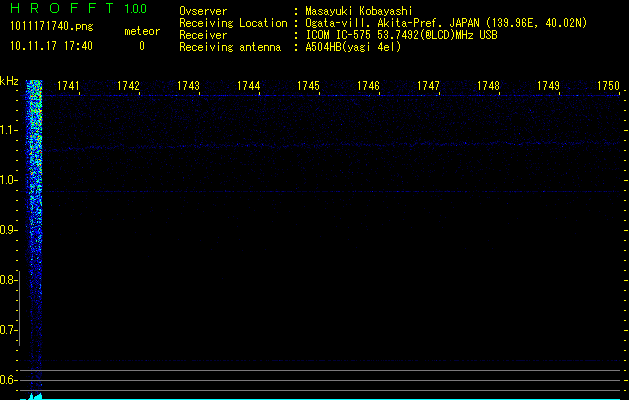Image resolution: width=629 pixels, height=400 pixels.
Task: Click the 0.7 kHz frequency axis label
Action: [x=8, y=330]
